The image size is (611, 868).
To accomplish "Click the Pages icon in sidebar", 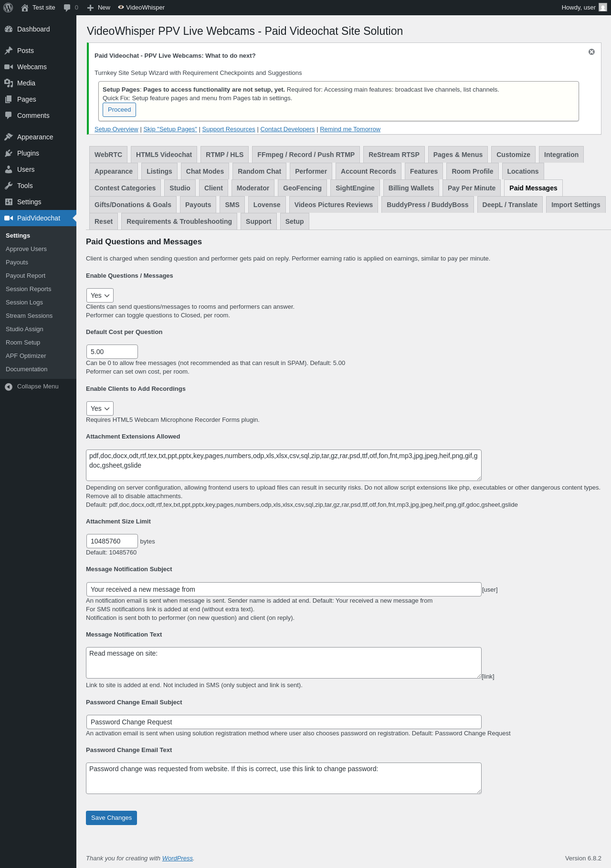I will (x=9, y=99).
